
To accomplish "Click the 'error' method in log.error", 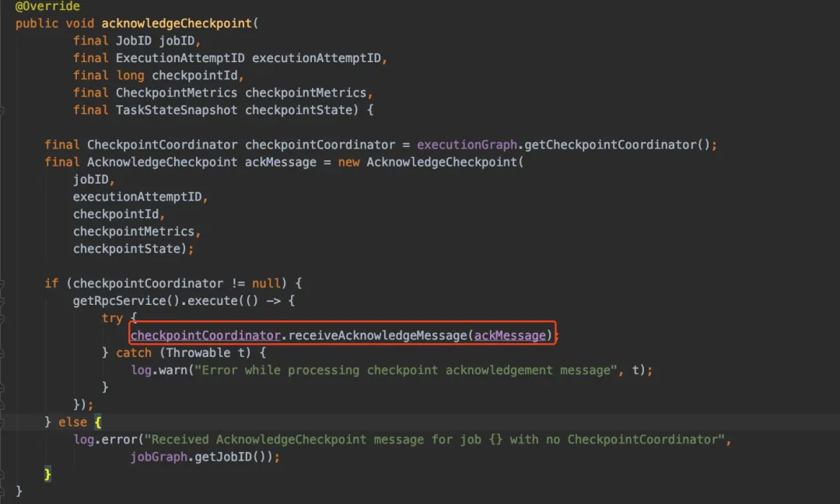I will click(x=119, y=439).
